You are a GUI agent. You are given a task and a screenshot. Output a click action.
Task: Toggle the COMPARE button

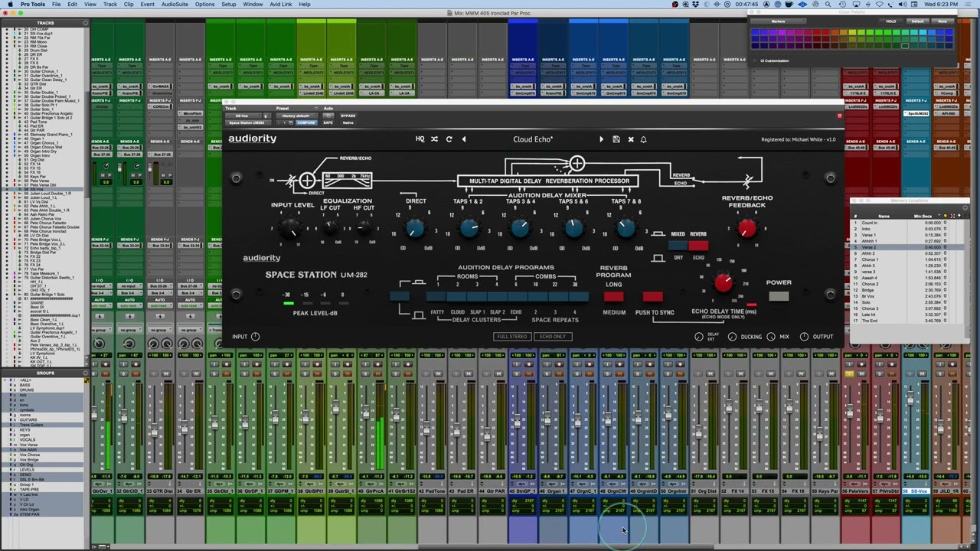pyautogui.click(x=305, y=122)
